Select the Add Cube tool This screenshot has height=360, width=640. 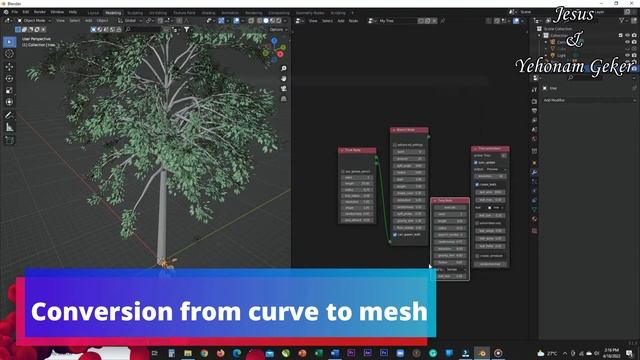pos(9,140)
